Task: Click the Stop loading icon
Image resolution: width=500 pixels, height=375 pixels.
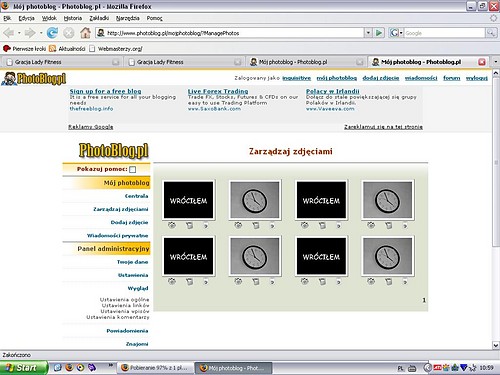Action: tap(69, 33)
